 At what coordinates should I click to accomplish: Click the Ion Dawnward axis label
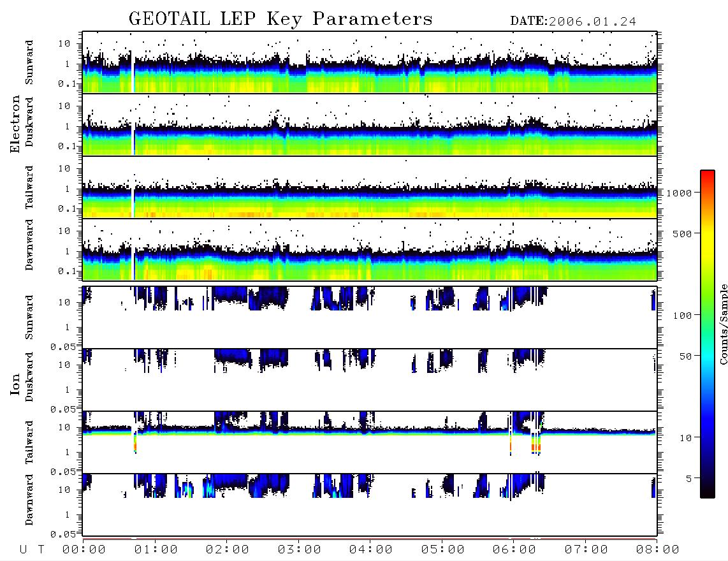29,500
